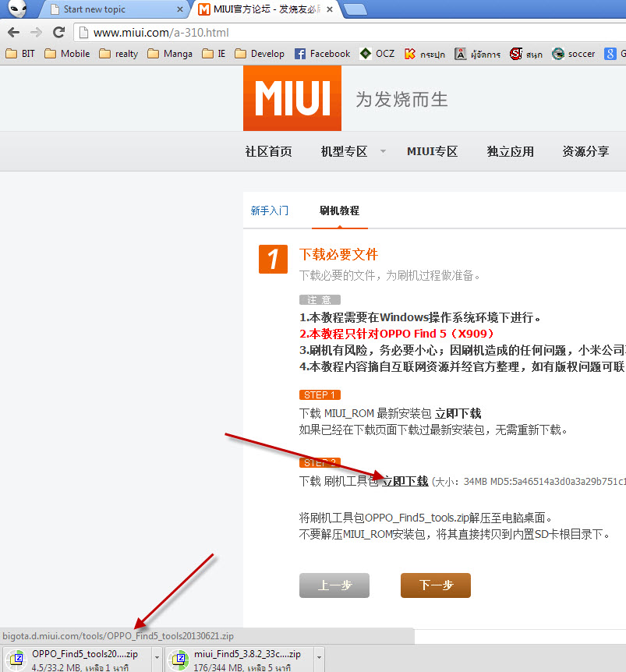Click the MD5 checksum text
Viewport: 626px width, 672px height.
coord(558,482)
